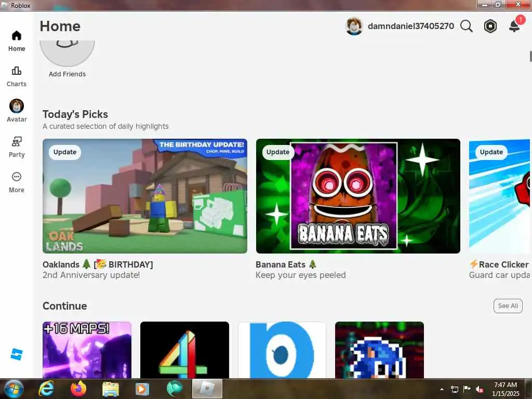The width and height of the screenshot is (532, 399).
Task: Click the Today's Picks heading
Action: click(x=75, y=114)
